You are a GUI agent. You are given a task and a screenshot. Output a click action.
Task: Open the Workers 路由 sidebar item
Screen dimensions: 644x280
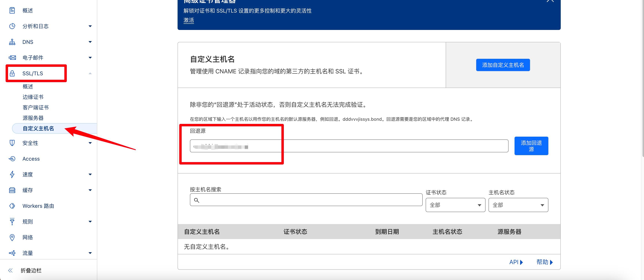(x=38, y=206)
